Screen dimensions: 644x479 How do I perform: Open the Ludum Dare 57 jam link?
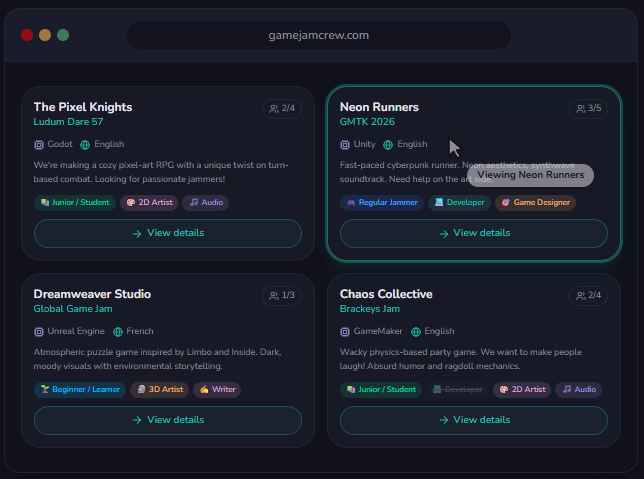(x=68, y=122)
